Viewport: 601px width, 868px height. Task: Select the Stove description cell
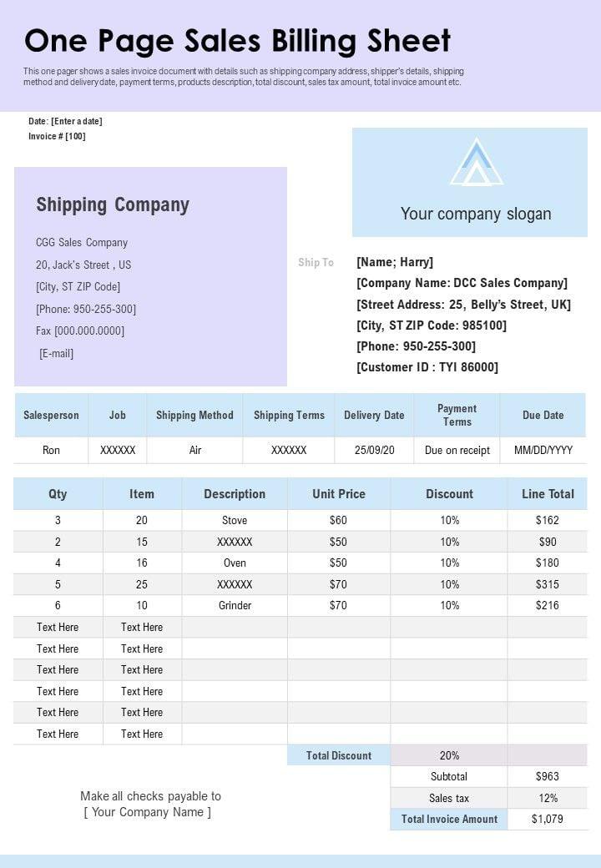tap(235, 520)
